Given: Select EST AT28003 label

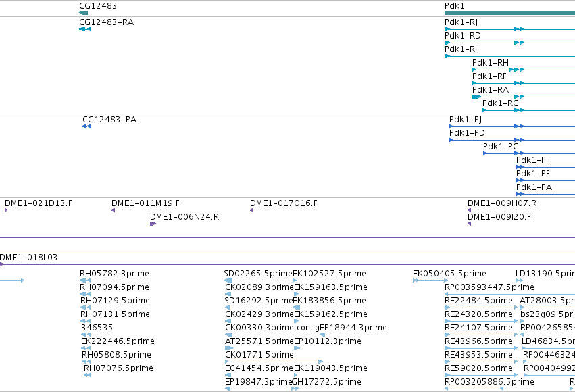Looking at the screenshot, I should coord(547,301).
